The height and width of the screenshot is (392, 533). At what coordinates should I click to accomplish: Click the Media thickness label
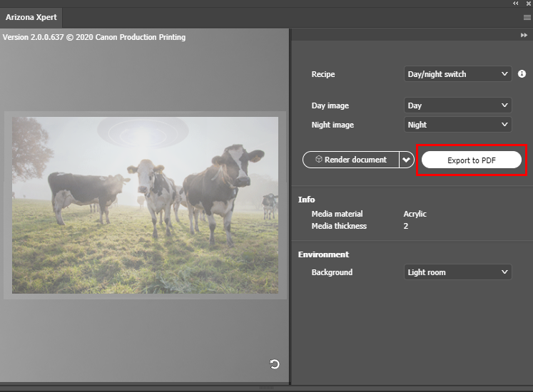[x=339, y=226]
